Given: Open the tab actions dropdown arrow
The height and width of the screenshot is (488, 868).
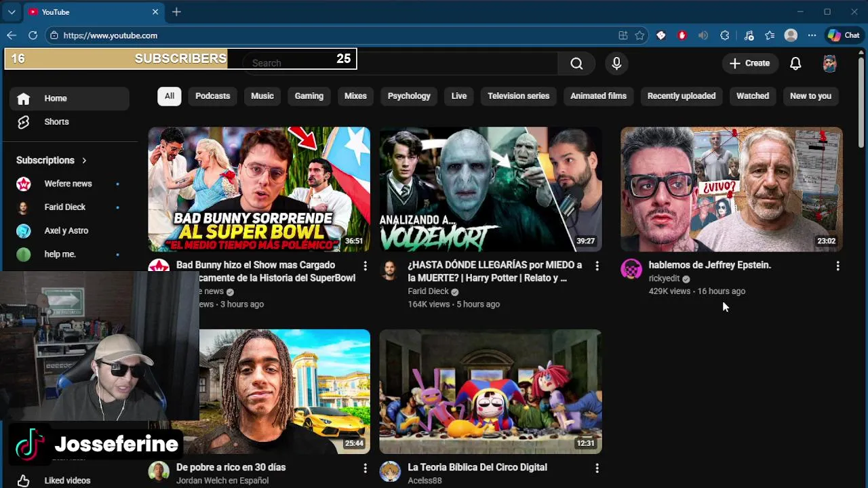Looking at the screenshot, I should 12,12.
